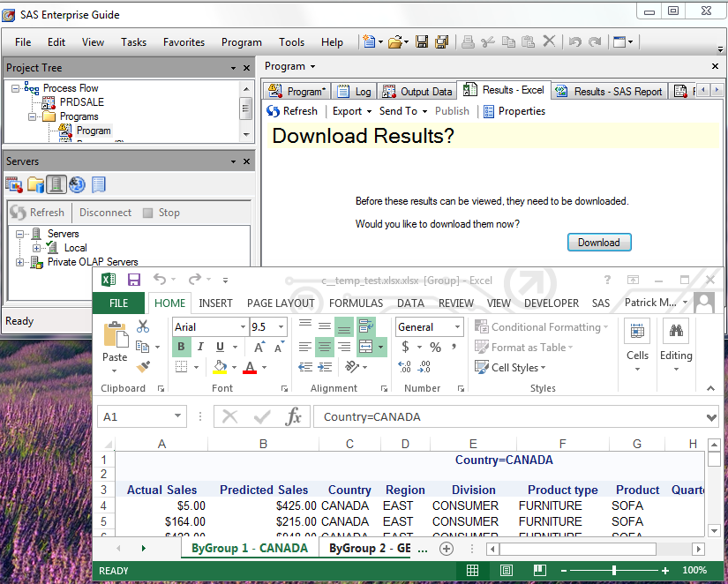
Task: Expand the Local server tree node
Action: click(37, 248)
